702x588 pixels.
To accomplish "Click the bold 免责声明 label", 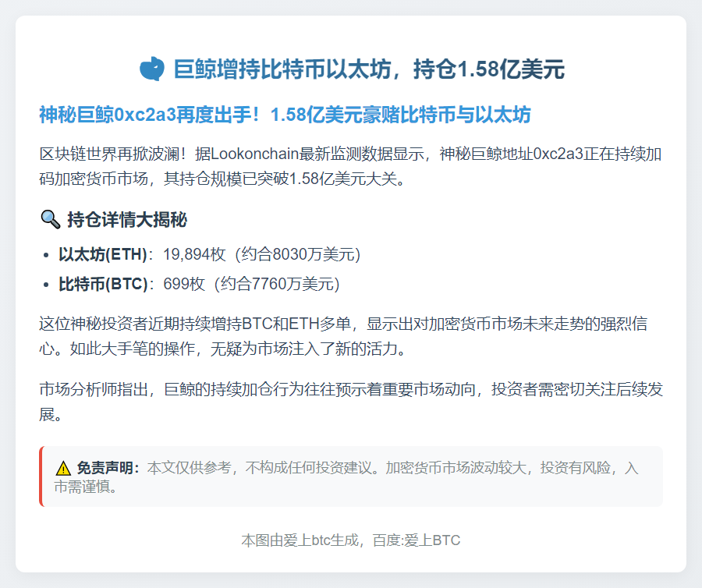I will (108, 468).
